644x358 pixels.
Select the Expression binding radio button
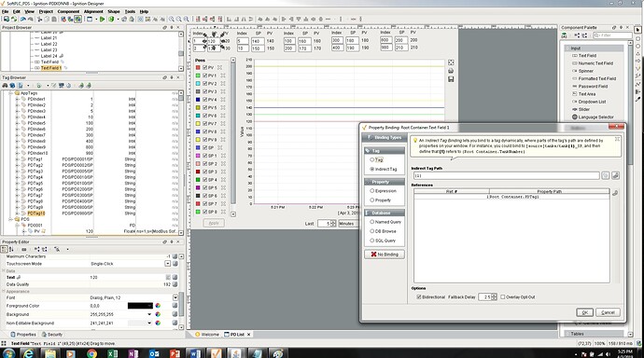(x=372, y=191)
